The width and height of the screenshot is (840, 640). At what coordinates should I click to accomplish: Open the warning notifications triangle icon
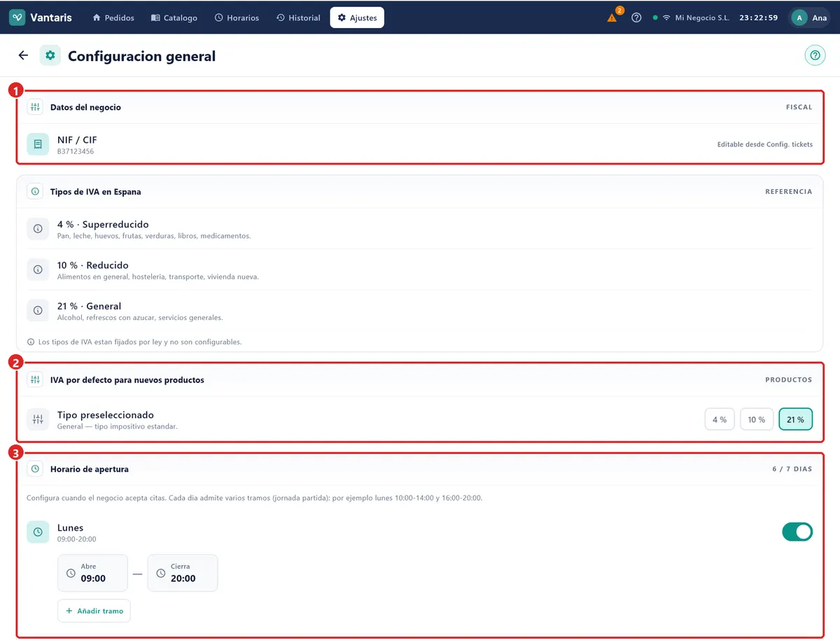pyautogui.click(x=612, y=18)
